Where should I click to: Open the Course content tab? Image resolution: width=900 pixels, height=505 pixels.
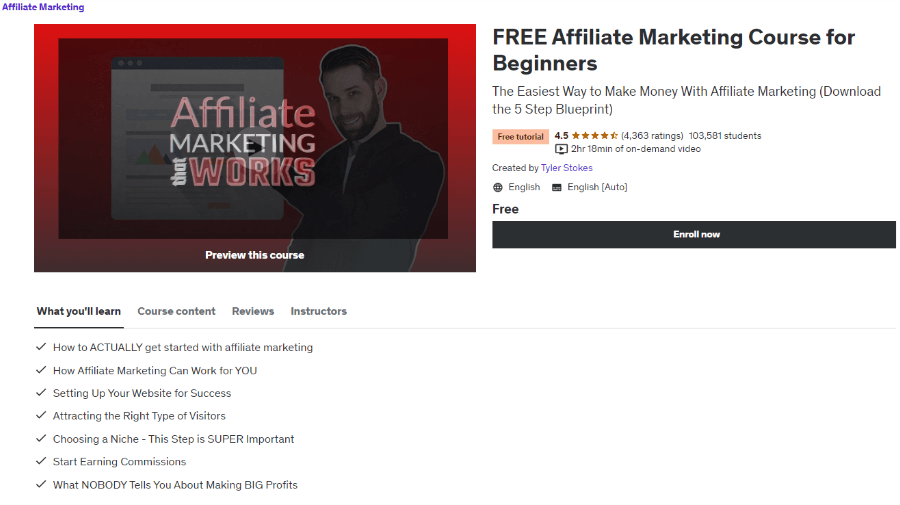coord(176,311)
